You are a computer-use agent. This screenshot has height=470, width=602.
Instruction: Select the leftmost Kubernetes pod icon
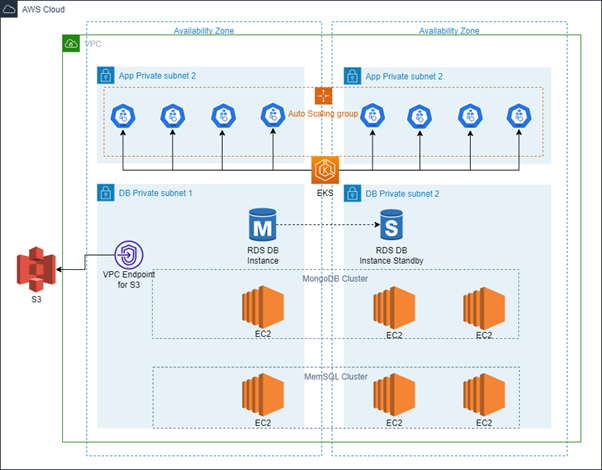pos(123,116)
